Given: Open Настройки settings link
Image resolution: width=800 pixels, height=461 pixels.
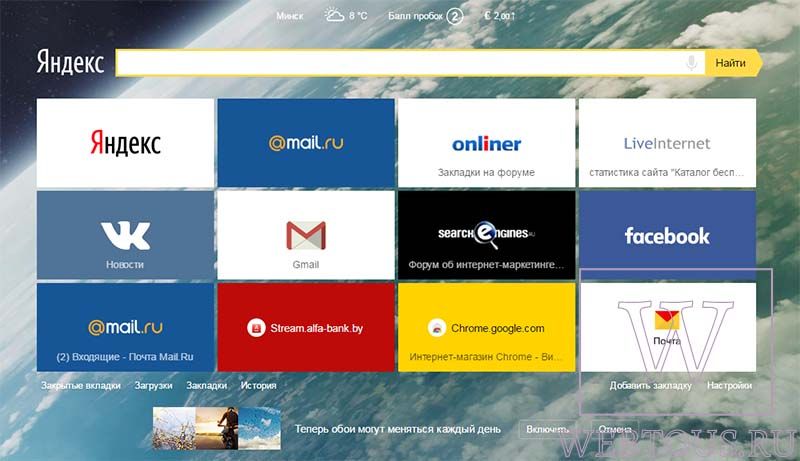Looking at the screenshot, I should (x=730, y=386).
